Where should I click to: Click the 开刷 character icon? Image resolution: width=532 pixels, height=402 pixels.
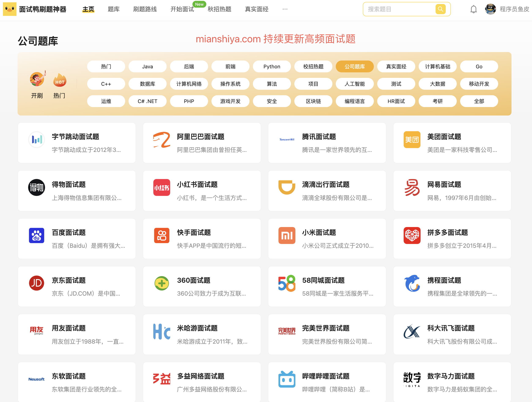(x=37, y=79)
